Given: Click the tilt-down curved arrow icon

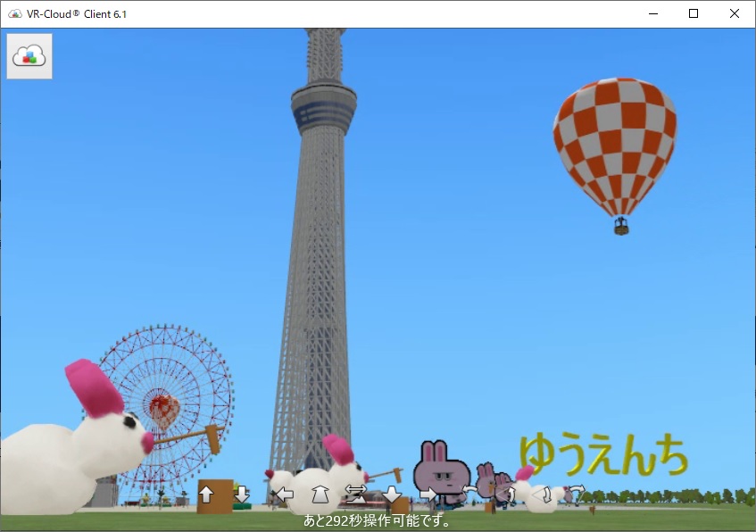Looking at the screenshot, I should pos(542,495).
